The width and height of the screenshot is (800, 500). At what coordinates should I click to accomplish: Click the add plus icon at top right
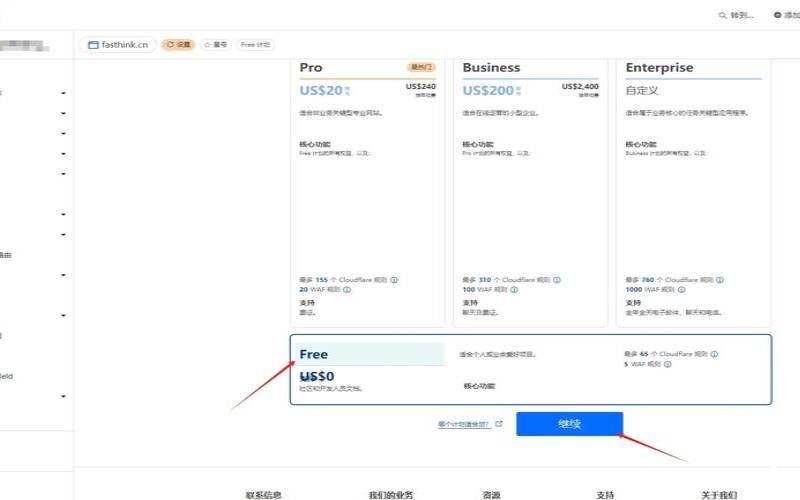[x=778, y=15]
